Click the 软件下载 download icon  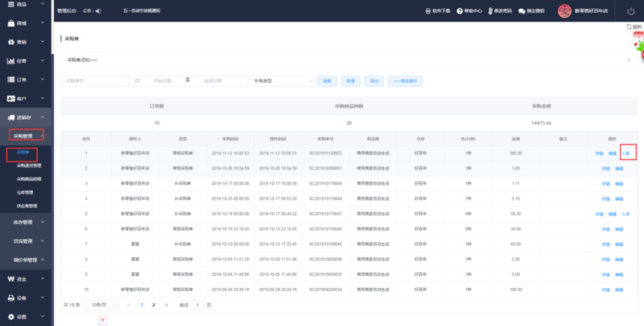click(428, 11)
